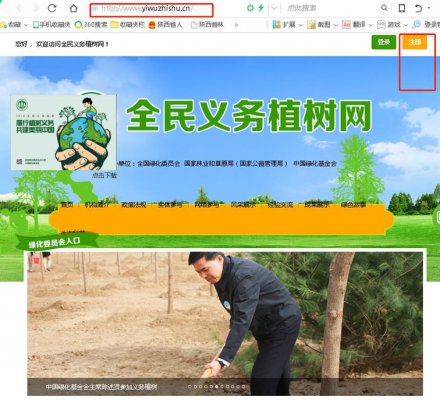Viewport: 440px width, 400px height.
Task: Click the green 登录 login button
Action: click(x=384, y=42)
